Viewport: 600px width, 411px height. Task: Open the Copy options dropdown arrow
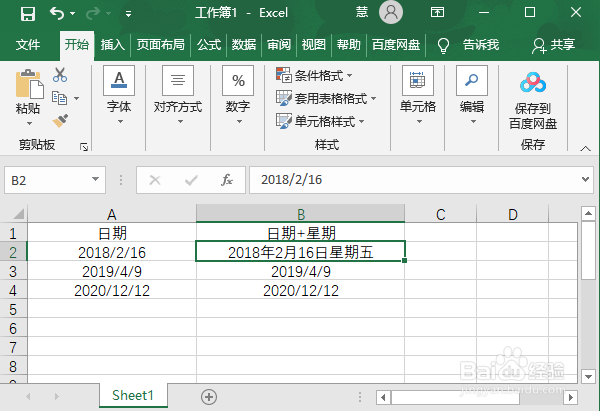coord(77,98)
